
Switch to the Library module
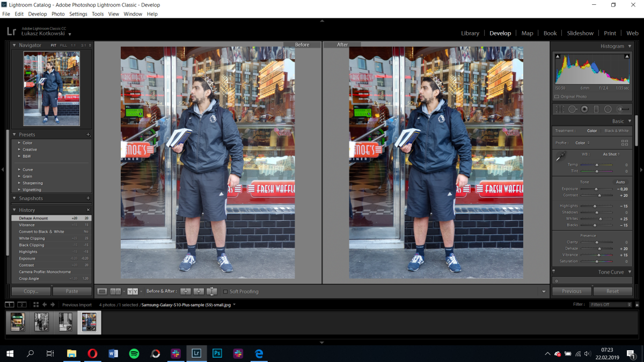click(470, 33)
